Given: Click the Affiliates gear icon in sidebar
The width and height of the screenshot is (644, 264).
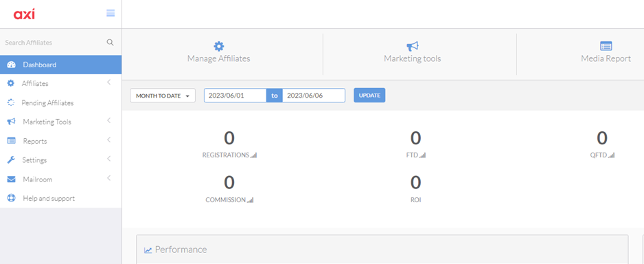Looking at the screenshot, I should [11, 83].
